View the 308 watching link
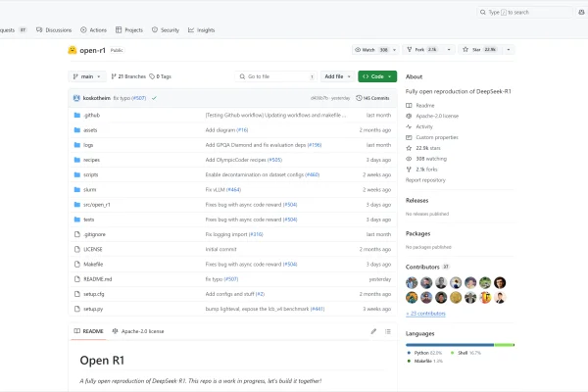The image size is (588, 392). pos(426,159)
